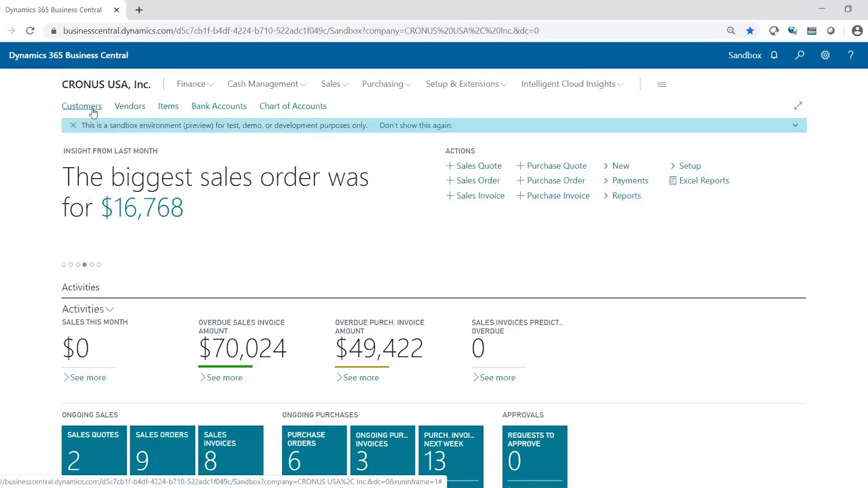Click the bookmark star in address bar

coord(750,30)
